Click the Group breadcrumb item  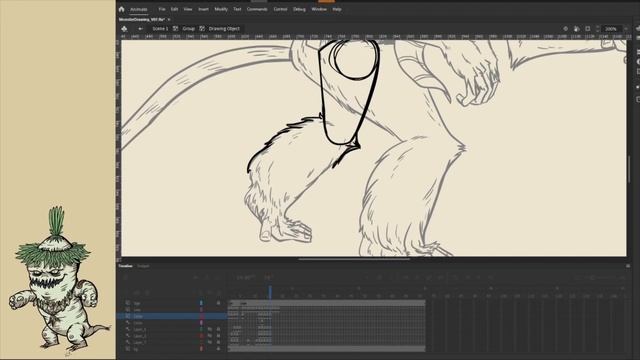[188, 29]
